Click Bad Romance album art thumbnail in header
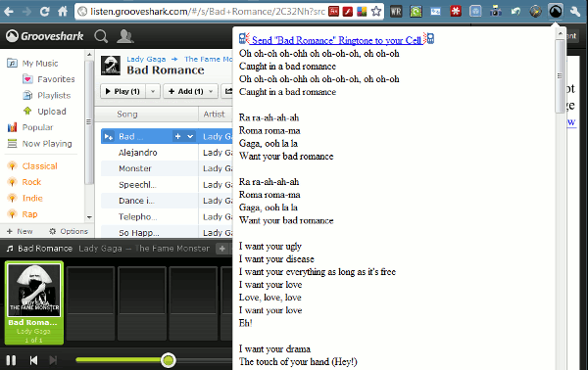 click(111, 66)
